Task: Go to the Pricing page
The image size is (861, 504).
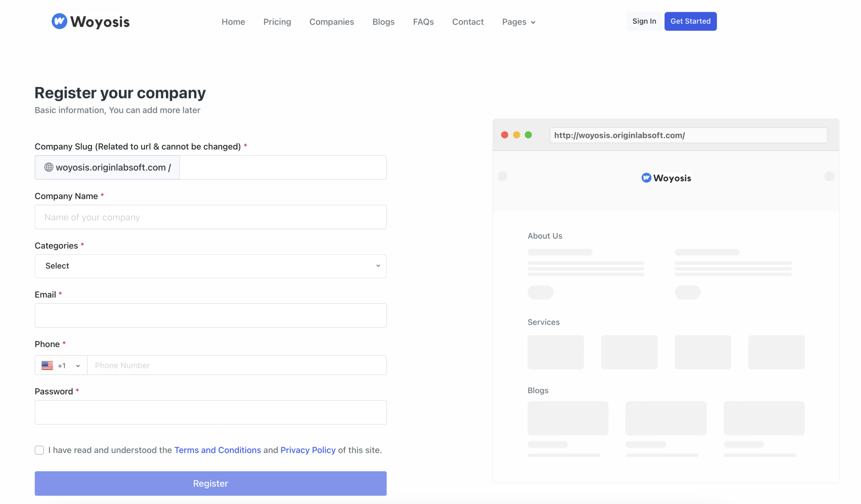Action: click(x=277, y=22)
